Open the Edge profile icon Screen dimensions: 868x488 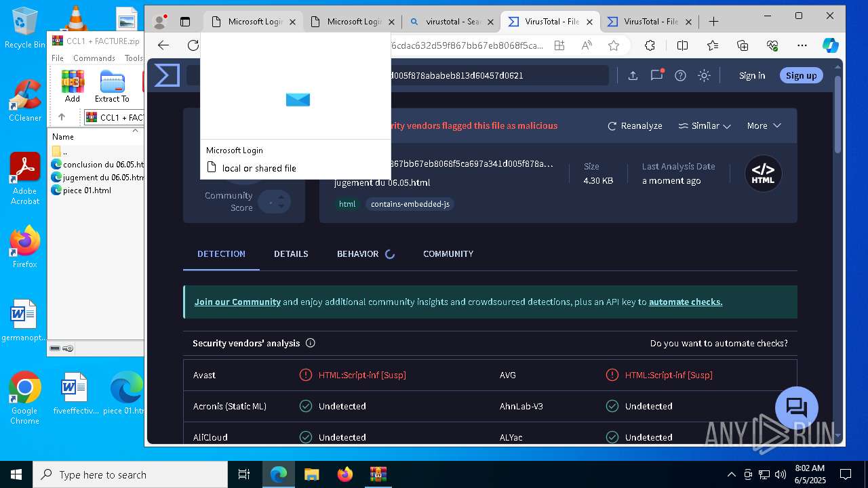coord(160,22)
